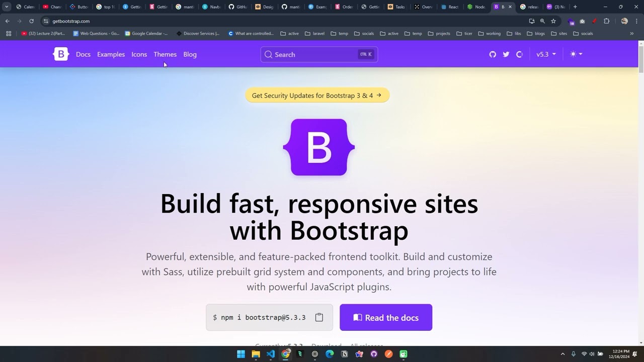Screen dimensions: 644x362
Task: Click the install app icon in the address bar
Action: (532, 21)
